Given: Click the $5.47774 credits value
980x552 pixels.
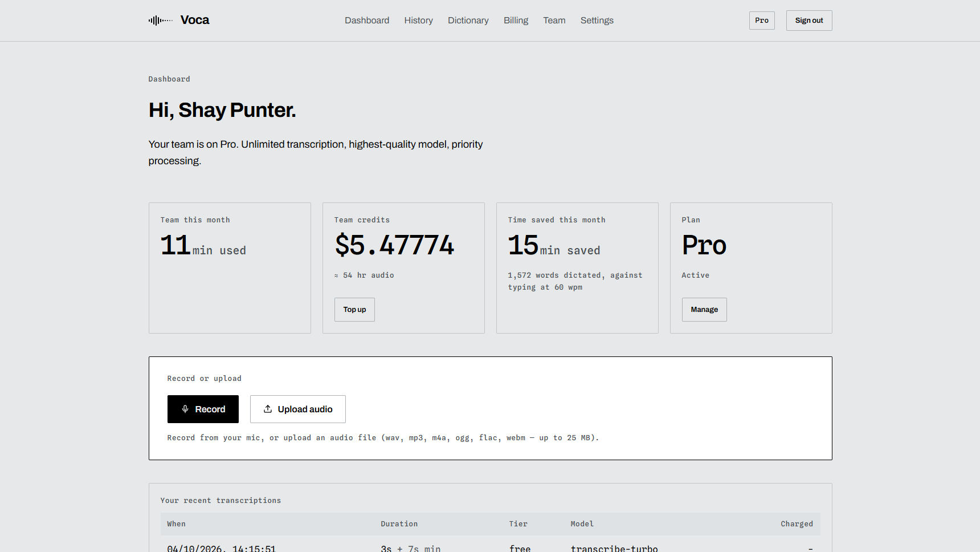Looking at the screenshot, I should point(394,245).
